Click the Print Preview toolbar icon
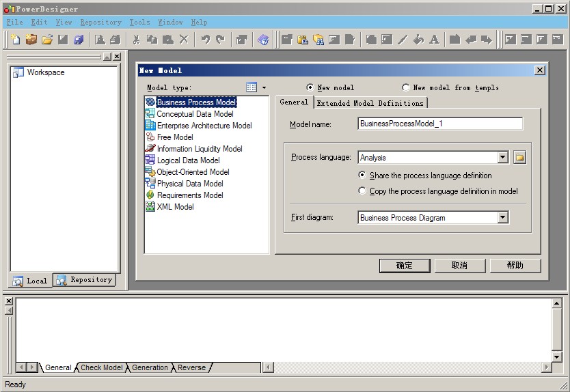Viewport: 570px width, 392px height. [x=100, y=39]
